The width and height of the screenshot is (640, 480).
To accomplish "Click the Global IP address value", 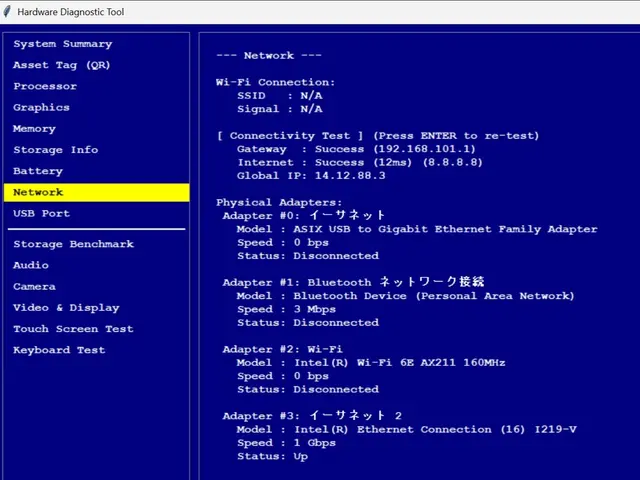I will pyautogui.click(x=350, y=176).
